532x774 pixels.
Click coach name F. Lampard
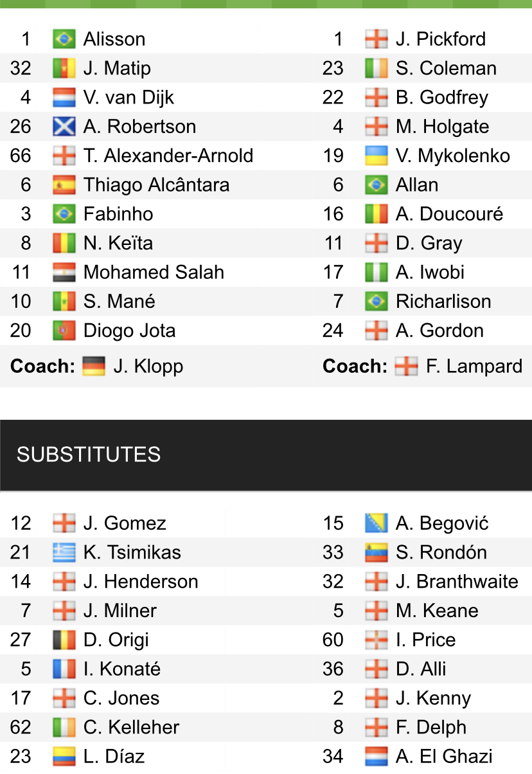point(474,366)
